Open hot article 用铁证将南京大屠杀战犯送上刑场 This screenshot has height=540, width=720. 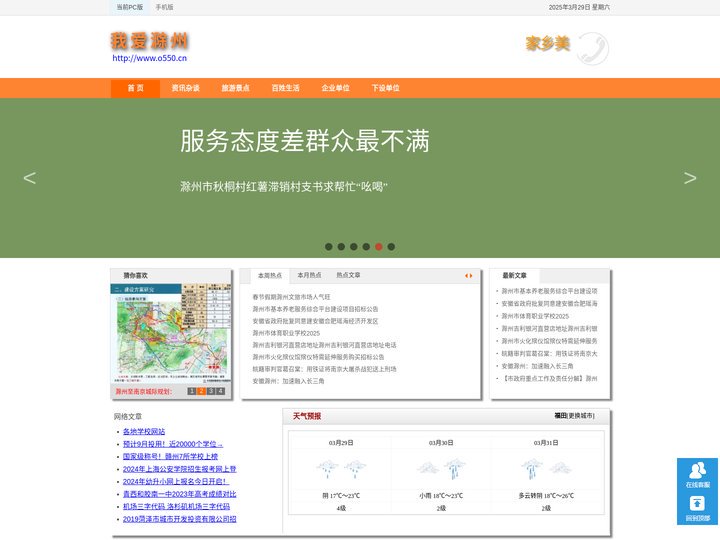(x=324, y=369)
